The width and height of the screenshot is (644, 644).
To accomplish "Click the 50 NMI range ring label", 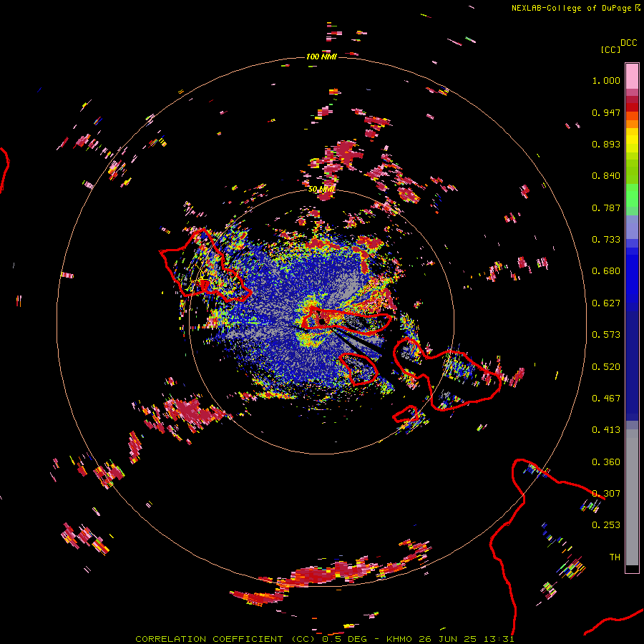I will [x=321, y=190].
